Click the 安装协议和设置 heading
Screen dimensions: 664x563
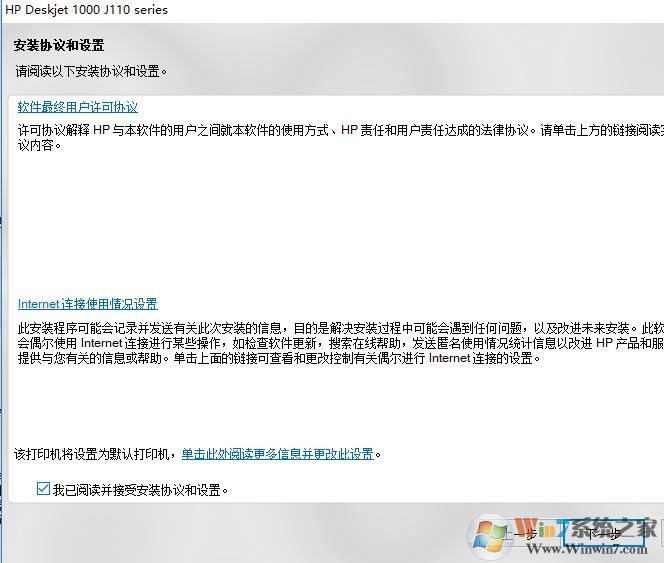click(x=59, y=45)
